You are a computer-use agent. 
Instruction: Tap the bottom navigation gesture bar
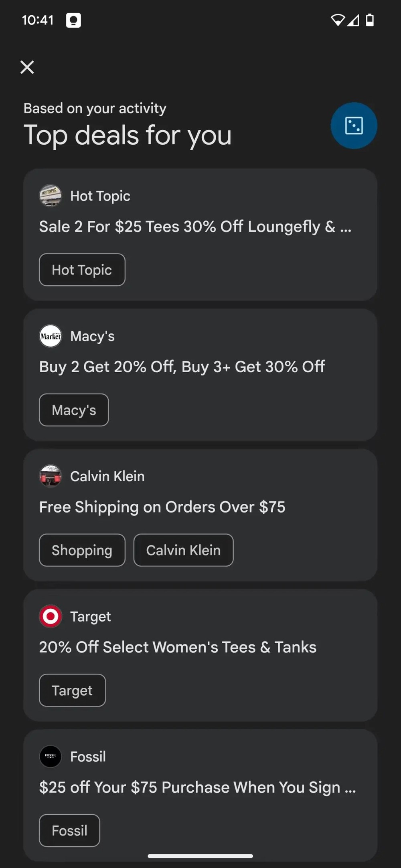coord(200,856)
